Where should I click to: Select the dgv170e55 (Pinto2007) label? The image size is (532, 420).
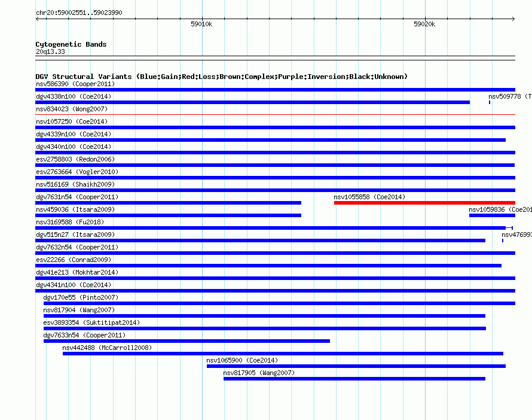coord(81,297)
